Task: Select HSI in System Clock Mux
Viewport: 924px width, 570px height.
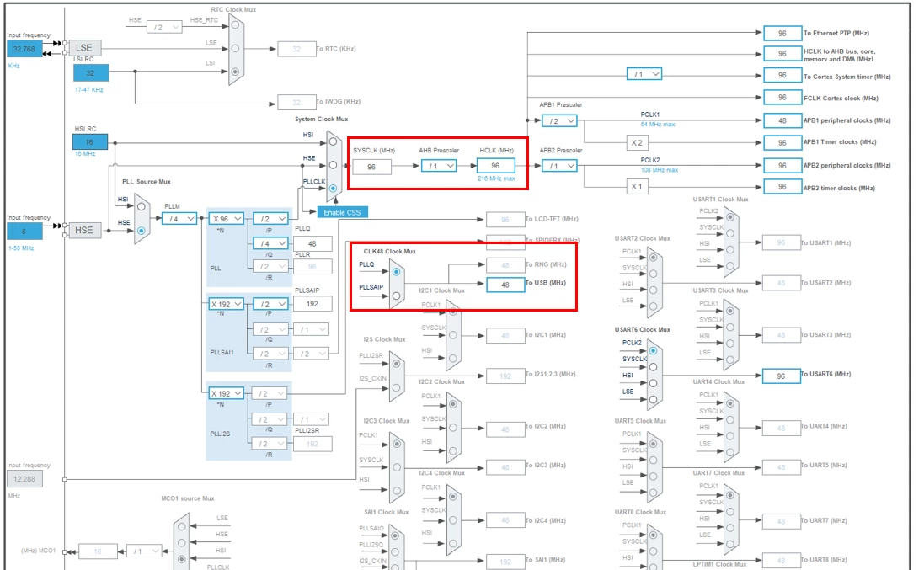Action: point(333,142)
